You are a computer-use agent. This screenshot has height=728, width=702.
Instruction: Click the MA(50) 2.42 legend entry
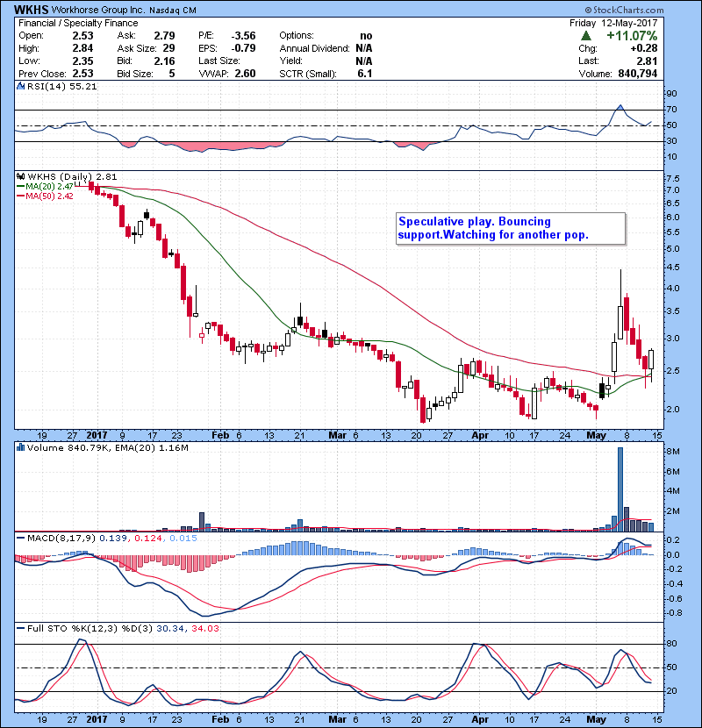point(45,196)
